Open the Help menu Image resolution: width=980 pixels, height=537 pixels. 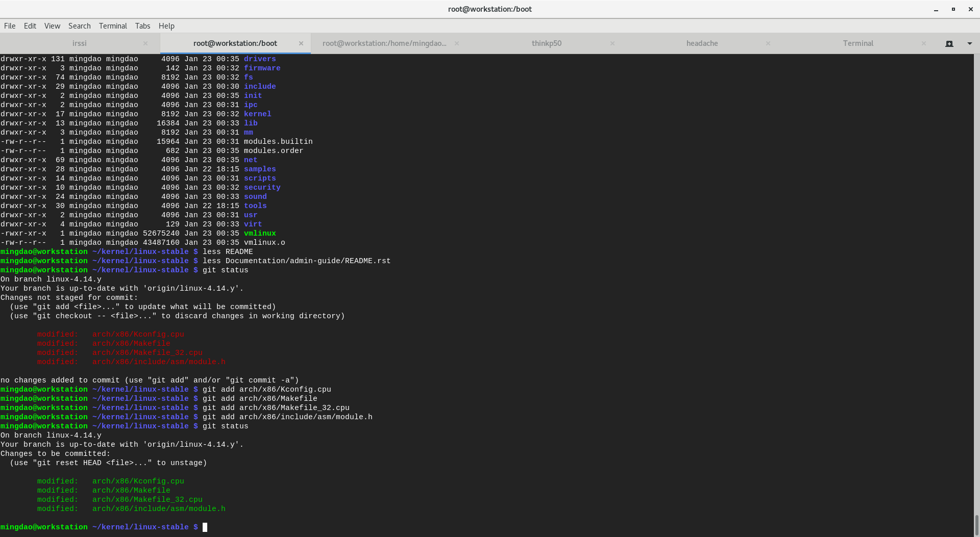[166, 26]
